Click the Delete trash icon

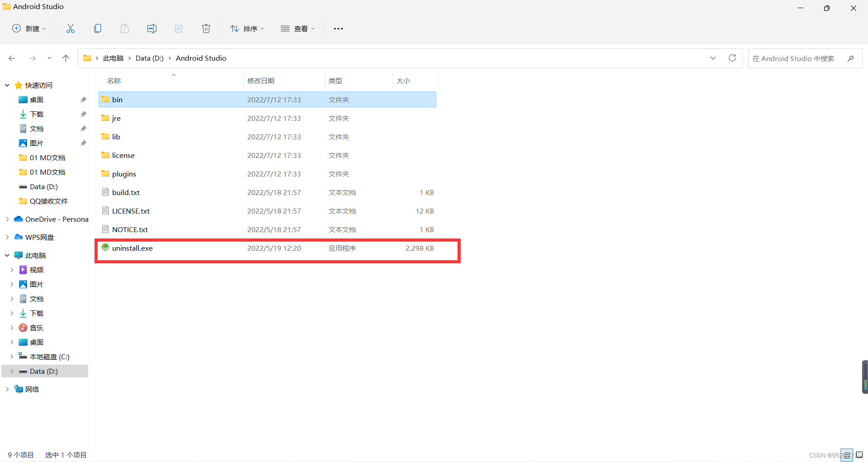206,29
